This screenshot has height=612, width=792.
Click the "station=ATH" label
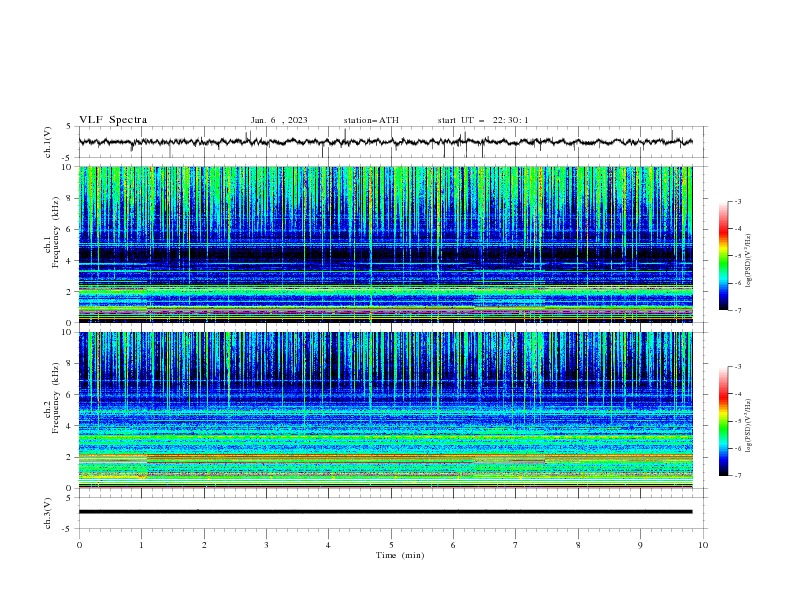coord(371,120)
